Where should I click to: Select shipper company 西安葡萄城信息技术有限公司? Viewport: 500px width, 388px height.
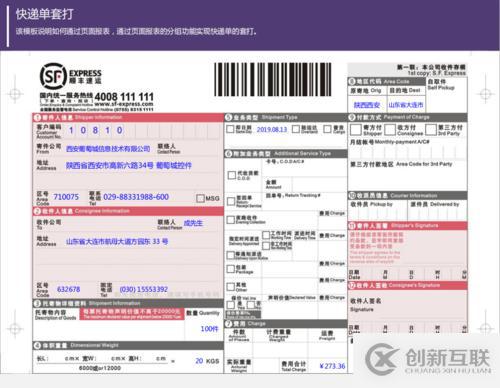coord(108,149)
